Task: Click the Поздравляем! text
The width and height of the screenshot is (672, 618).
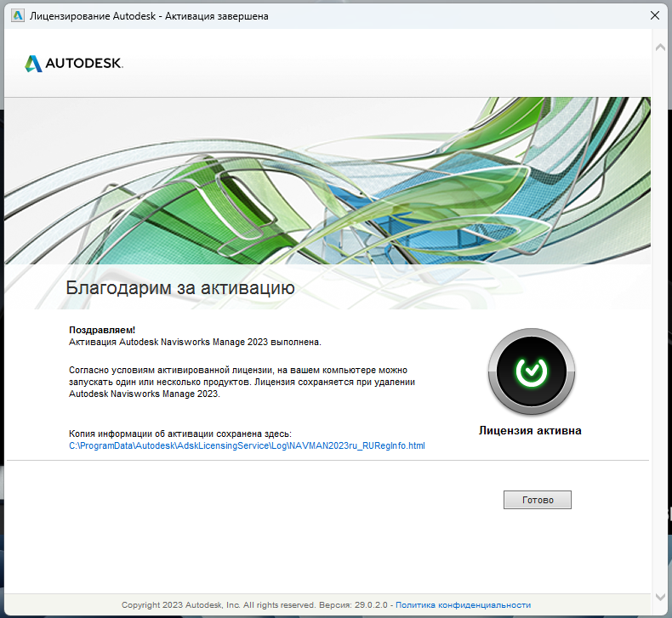Action: (102, 330)
